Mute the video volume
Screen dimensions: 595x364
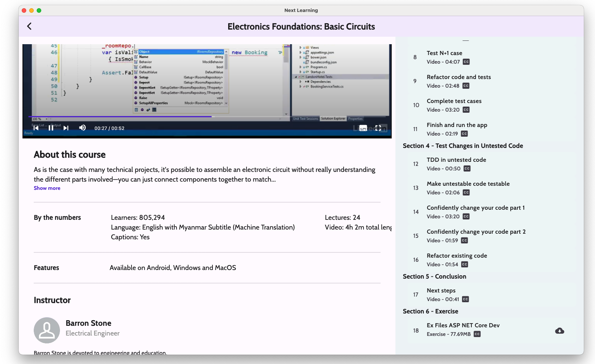[82, 128]
